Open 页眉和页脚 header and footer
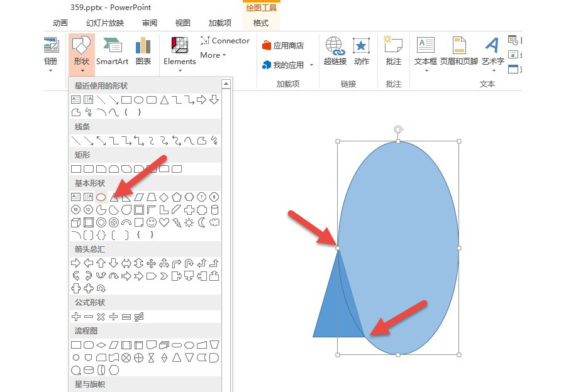 (x=459, y=51)
